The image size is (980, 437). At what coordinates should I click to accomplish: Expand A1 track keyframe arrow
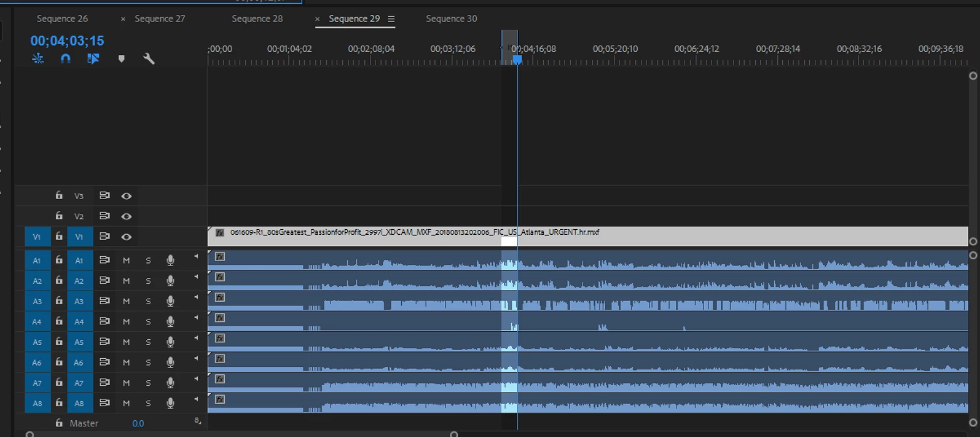196,256
